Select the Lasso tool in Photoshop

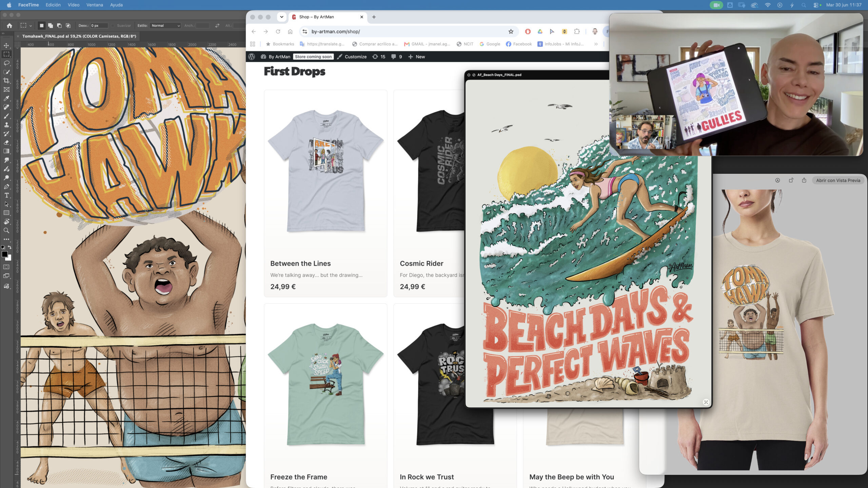tap(6, 63)
